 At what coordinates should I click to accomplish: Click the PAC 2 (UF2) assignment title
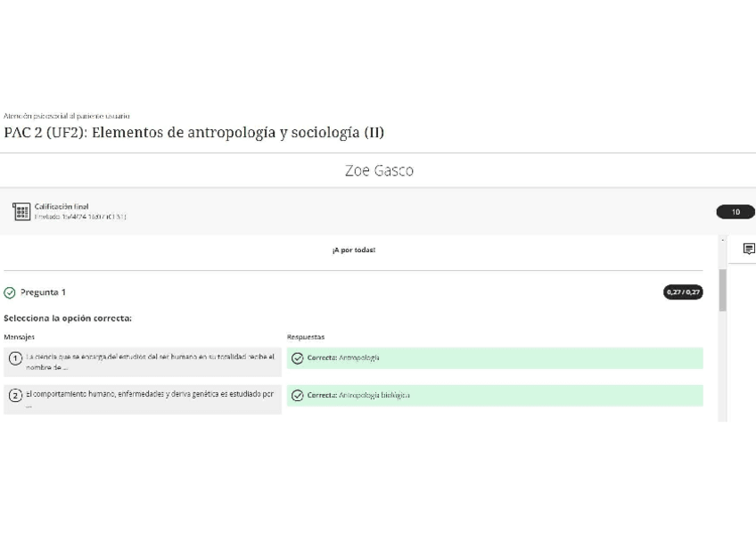[193, 133]
